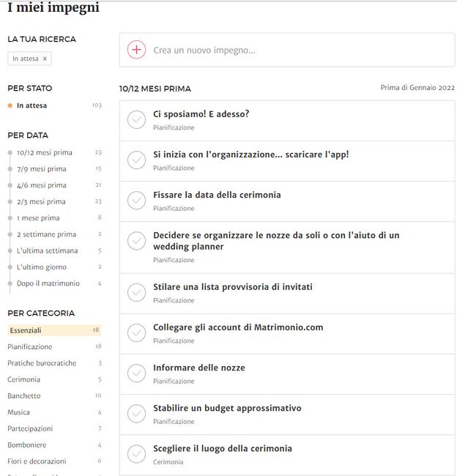Open the 'Si inizia con l'organizzazione' task title

coord(250,155)
